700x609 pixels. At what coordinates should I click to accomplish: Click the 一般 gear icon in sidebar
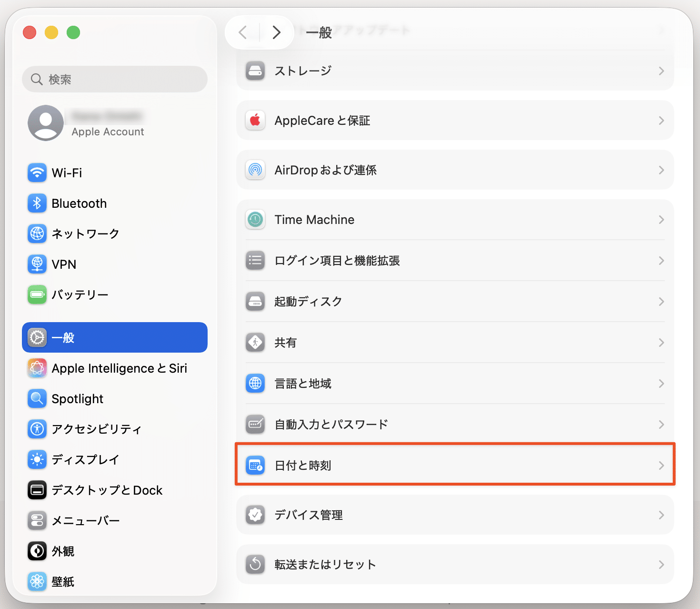[37, 337]
